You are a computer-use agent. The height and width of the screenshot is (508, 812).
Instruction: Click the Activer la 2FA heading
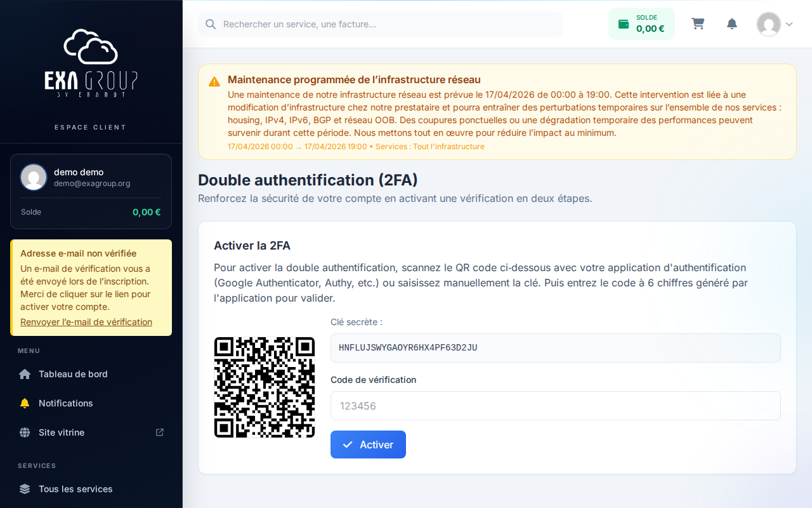pyautogui.click(x=252, y=246)
